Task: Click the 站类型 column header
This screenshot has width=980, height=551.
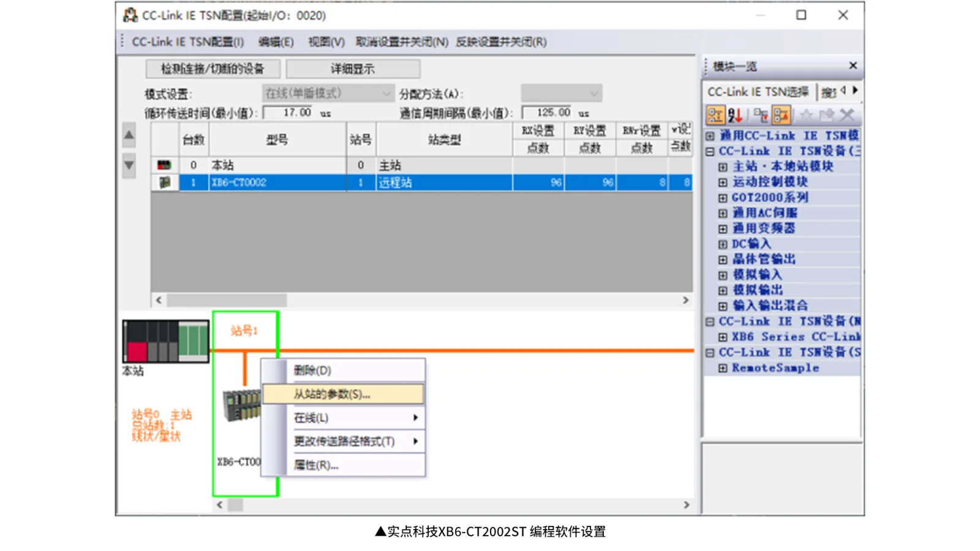Action: [x=444, y=140]
